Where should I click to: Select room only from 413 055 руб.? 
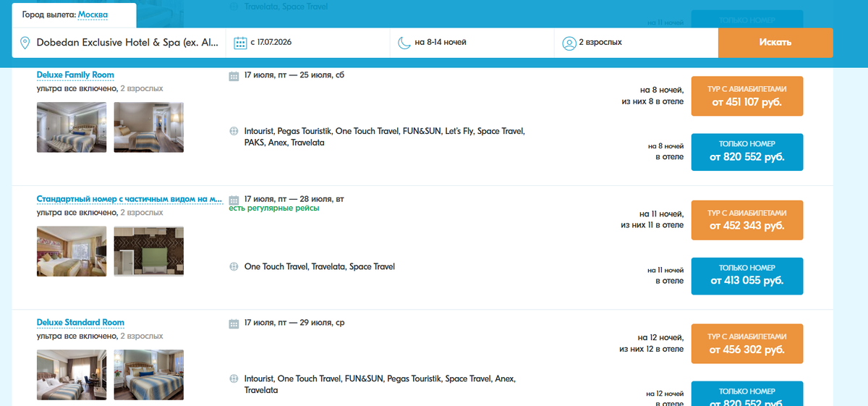747,276
